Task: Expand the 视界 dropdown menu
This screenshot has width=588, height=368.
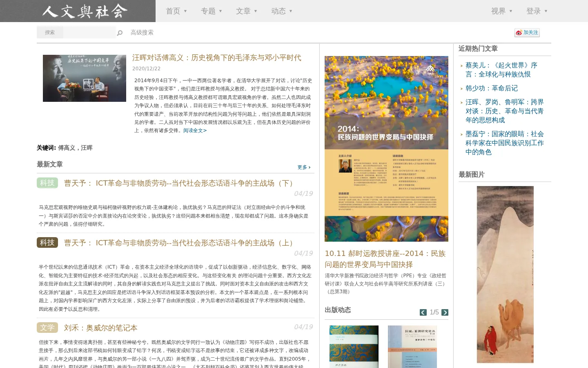Action: pyautogui.click(x=502, y=11)
